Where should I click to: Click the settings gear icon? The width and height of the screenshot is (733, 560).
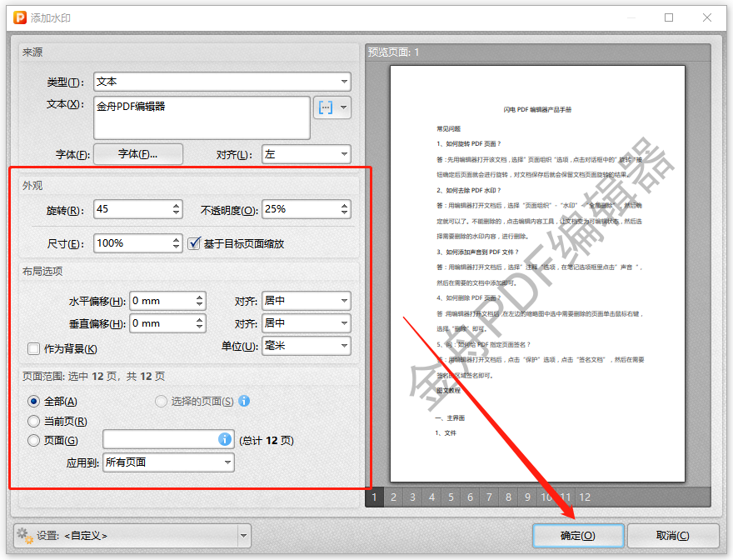coord(24,535)
